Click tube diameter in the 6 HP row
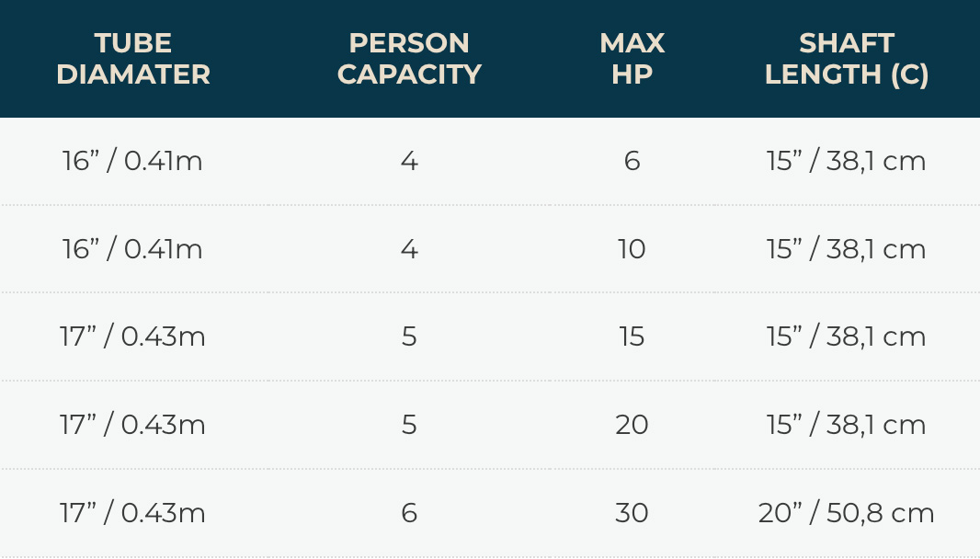This screenshot has width=980, height=559. click(132, 162)
